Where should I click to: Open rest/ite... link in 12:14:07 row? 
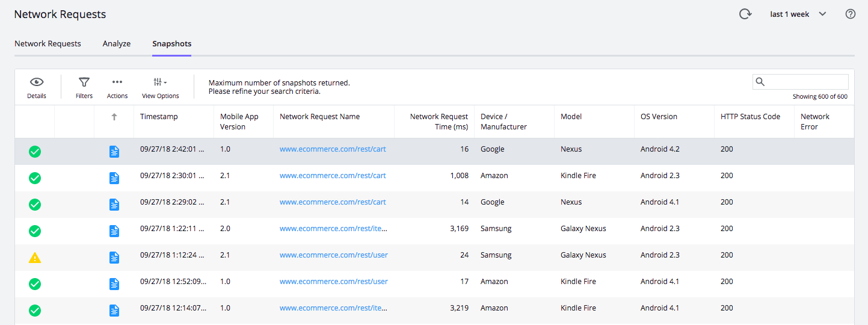(x=333, y=308)
